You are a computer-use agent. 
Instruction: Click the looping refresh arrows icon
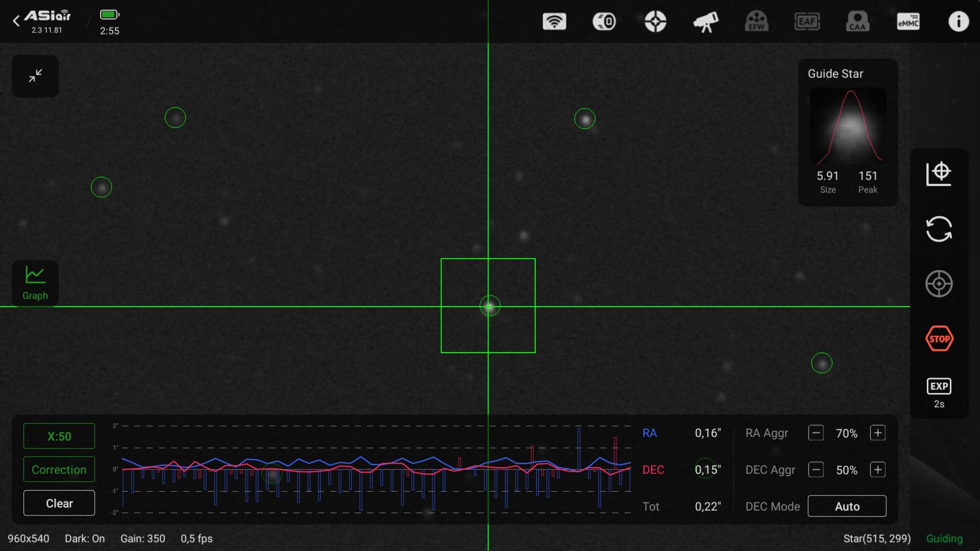click(939, 229)
